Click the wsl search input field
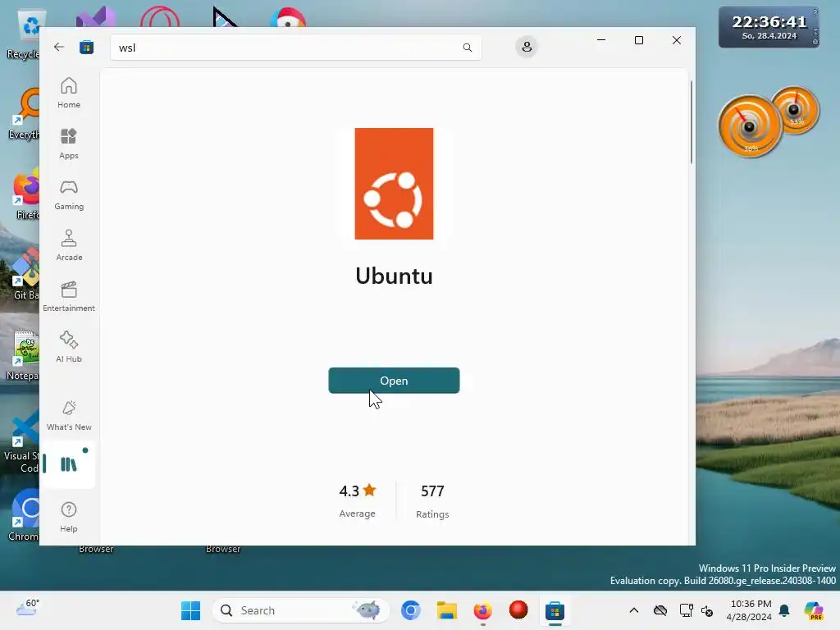This screenshot has width=840, height=630. pyautogui.click(x=295, y=47)
